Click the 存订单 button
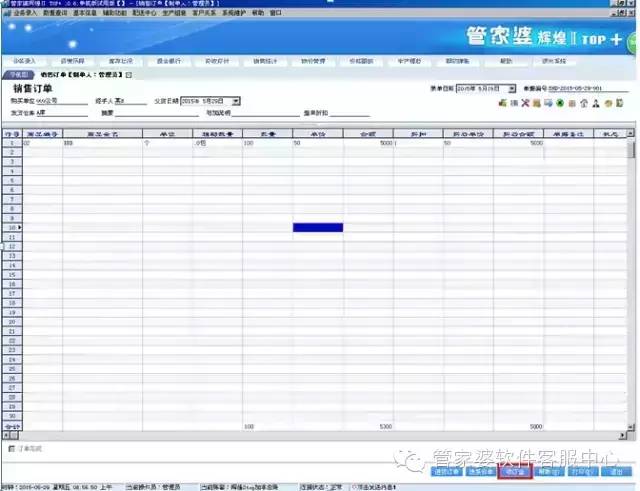This screenshot has height=491, width=640. tap(515, 472)
